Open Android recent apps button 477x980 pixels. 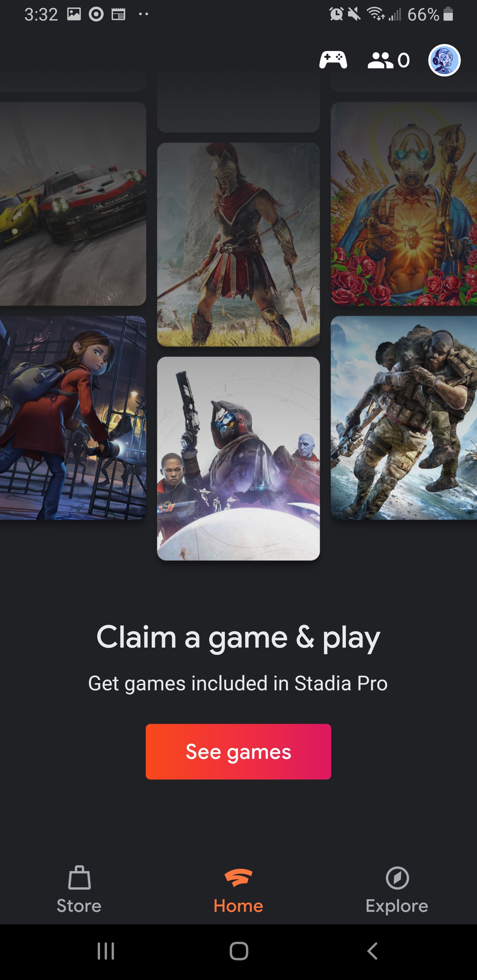click(x=105, y=951)
